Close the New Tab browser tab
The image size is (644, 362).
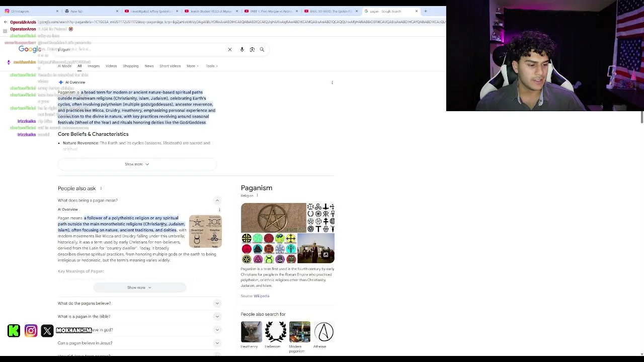[x=117, y=11]
